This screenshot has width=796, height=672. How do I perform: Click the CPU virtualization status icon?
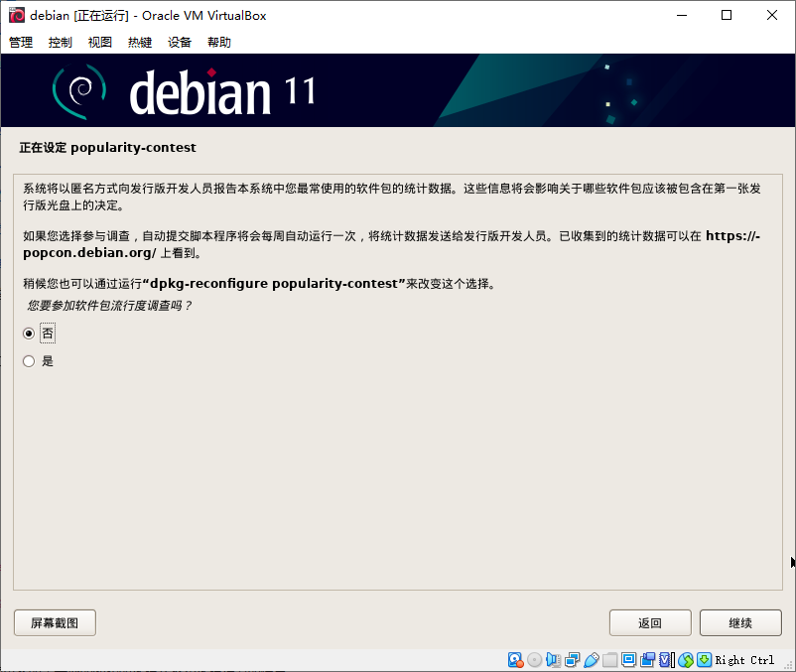click(x=667, y=660)
